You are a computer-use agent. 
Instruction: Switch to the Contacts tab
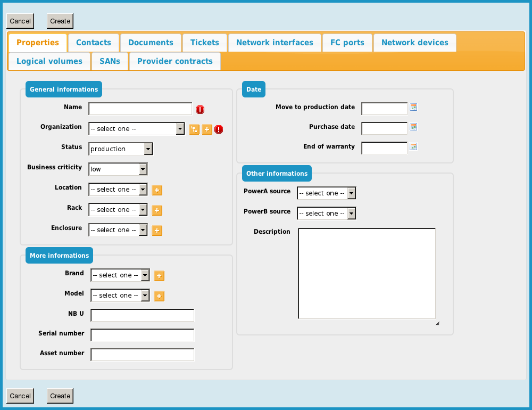pos(94,43)
